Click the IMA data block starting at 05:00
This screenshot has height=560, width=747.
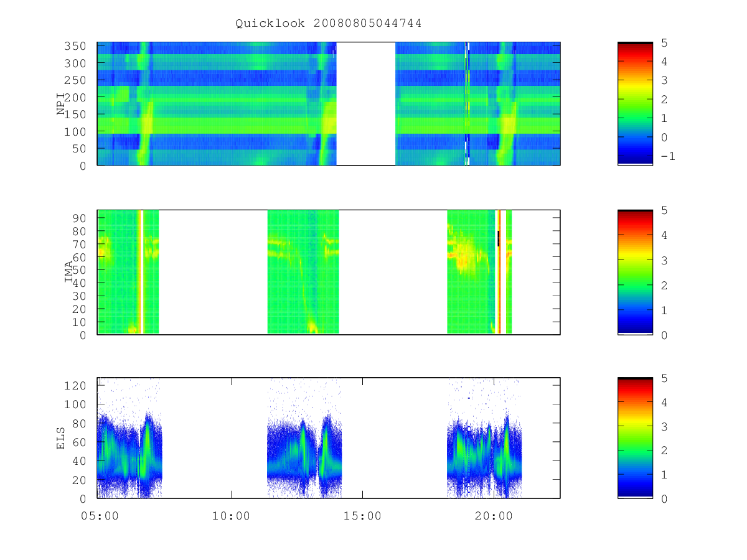tap(128, 272)
